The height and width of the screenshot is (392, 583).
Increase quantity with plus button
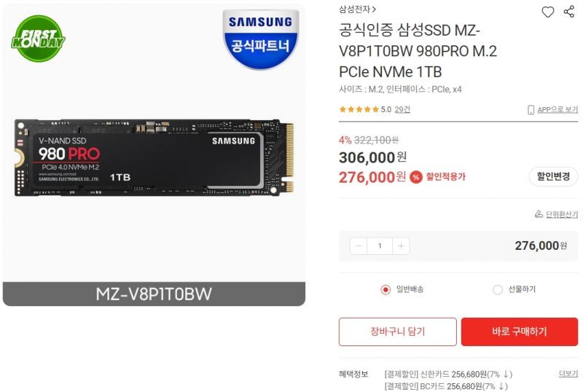(x=401, y=246)
